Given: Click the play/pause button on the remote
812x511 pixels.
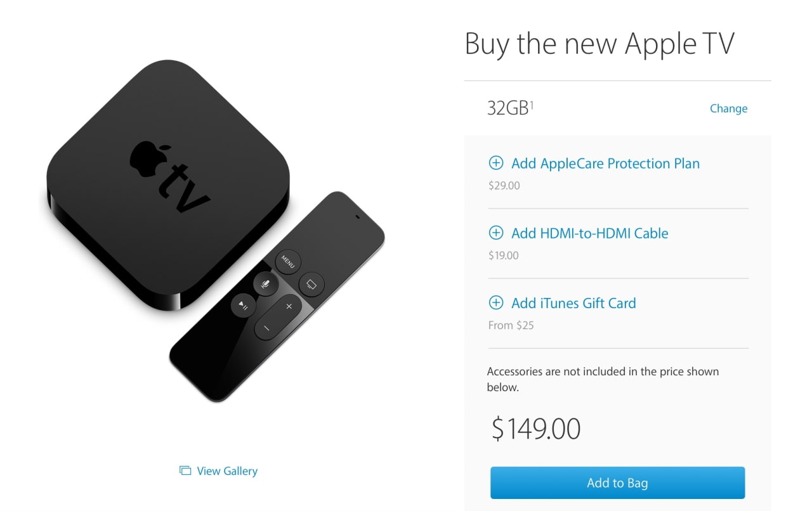Looking at the screenshot, I should point(243,306).
